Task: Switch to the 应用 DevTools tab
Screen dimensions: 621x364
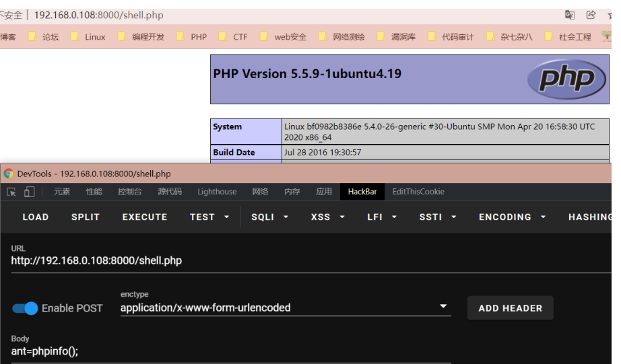Action: click(323, 192)
